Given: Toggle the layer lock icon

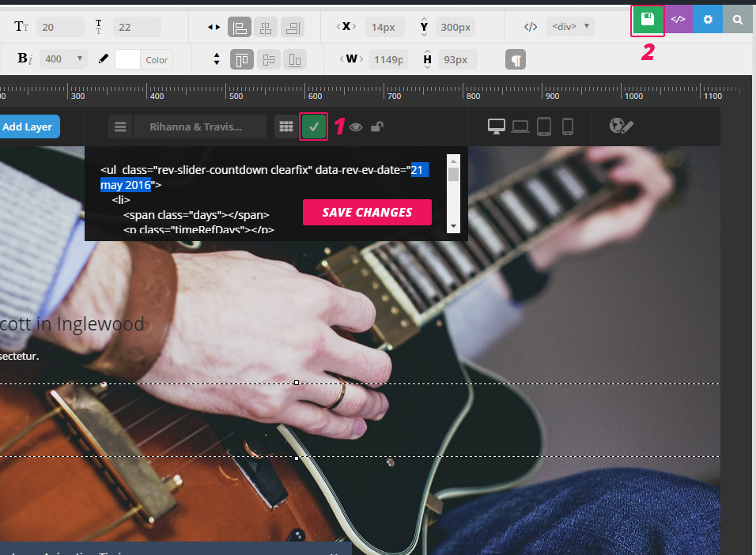Looking at the screenshot, I should [x=377, y=126].
